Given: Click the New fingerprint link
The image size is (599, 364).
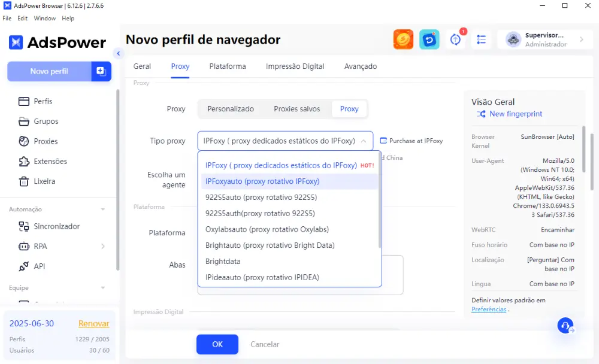Looking at the screenshot, I should click(x=516, y=114).
